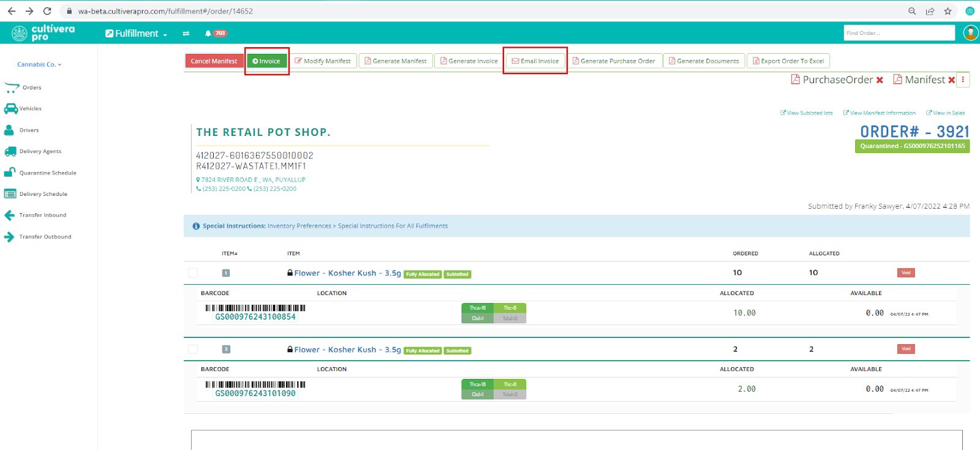This screenshot has width=980, height=450.
Task: Open the three-dot more options menu
Action: [x=963, y=80]
